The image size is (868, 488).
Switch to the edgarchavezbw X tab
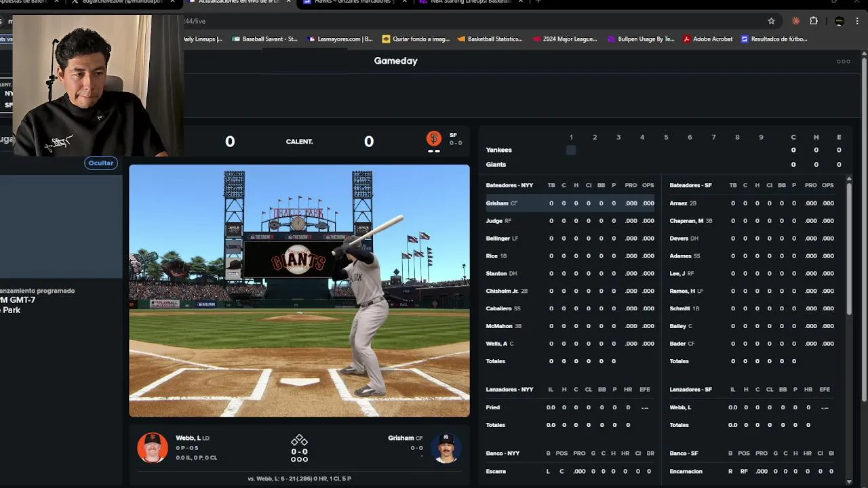(x=122, y=2)
